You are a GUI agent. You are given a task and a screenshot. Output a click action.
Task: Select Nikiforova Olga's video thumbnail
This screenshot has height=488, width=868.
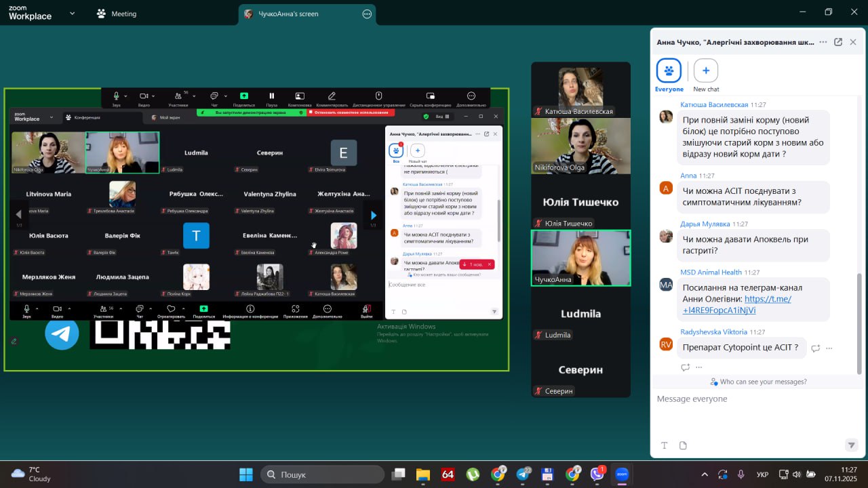(x=580, y=146)
